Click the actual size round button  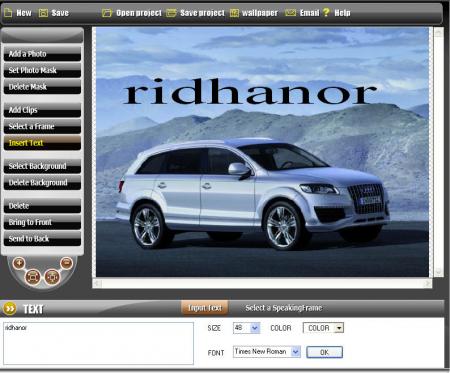[x=52, y=277]
